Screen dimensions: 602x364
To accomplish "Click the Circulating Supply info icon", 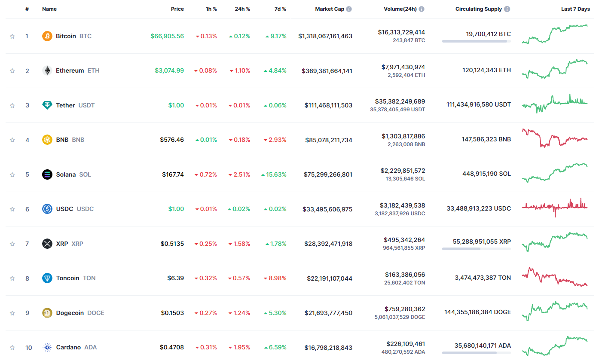I will (507, 9).
